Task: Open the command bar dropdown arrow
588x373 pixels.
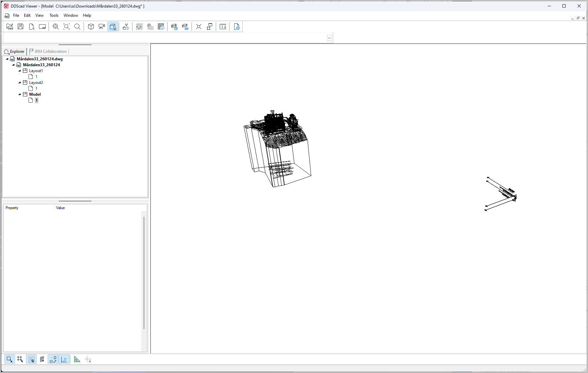Action: [x=329, y=38]
